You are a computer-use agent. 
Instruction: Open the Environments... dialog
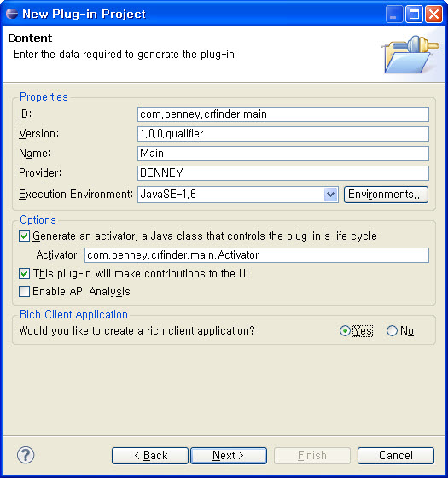point(386,195)
